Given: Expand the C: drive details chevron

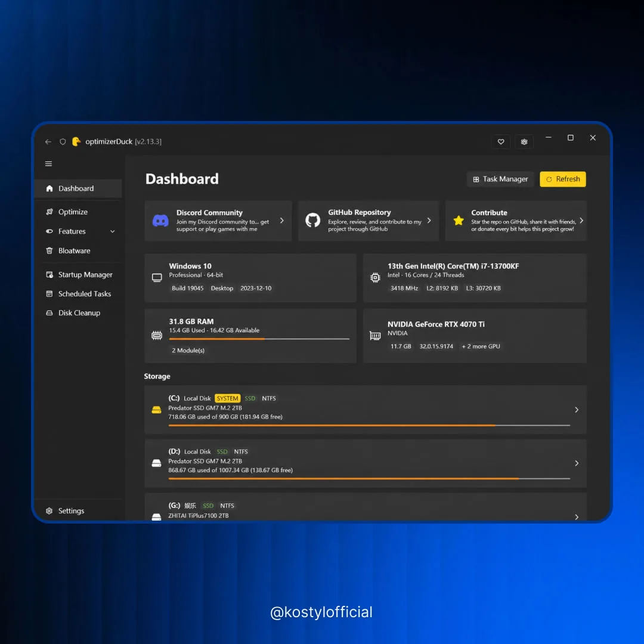Looking at the screenshot, I should [577, 410].
